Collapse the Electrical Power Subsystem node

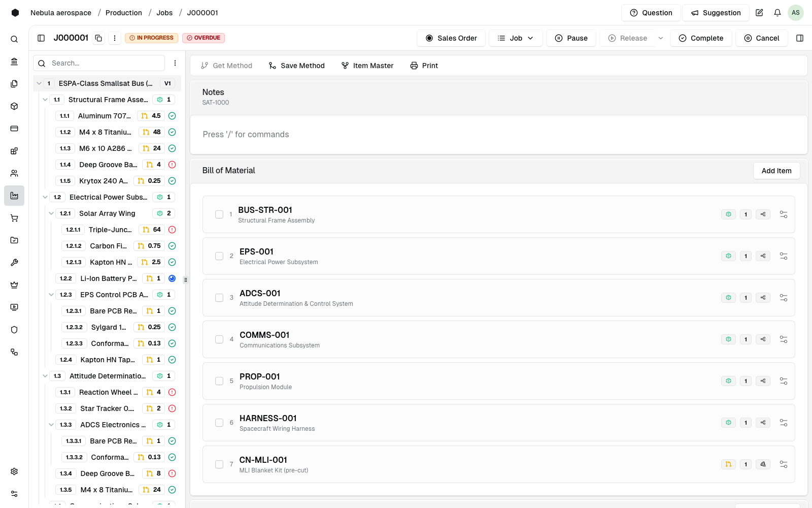click(45, 197)
